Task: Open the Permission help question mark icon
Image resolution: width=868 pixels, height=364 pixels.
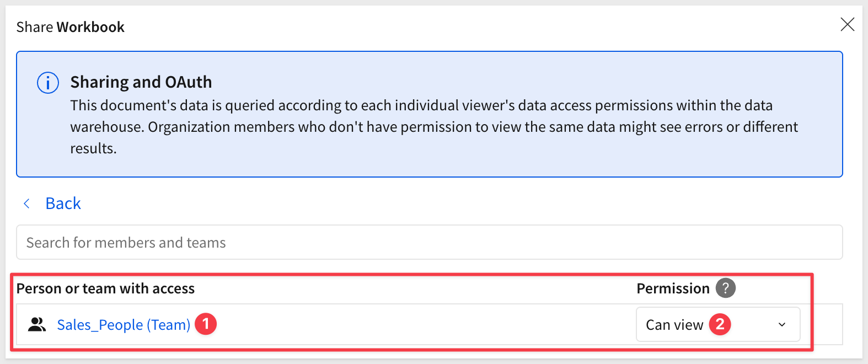Action: pos(725,288)
